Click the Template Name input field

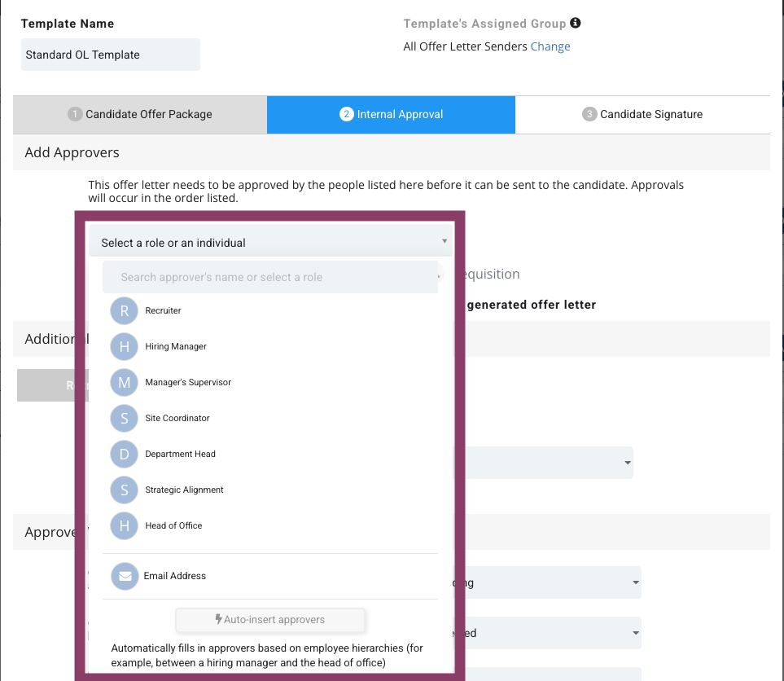[111, 55]
